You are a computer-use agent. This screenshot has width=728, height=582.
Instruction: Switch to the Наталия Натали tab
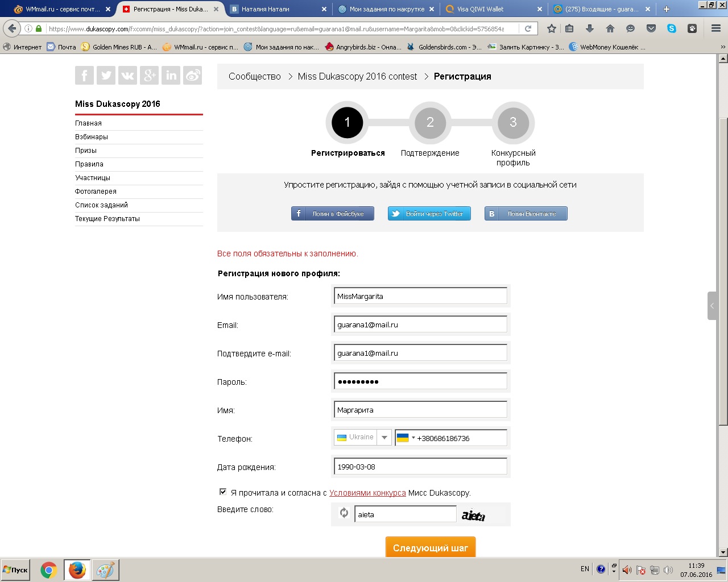pyautogui.click(x=279, y=9)
